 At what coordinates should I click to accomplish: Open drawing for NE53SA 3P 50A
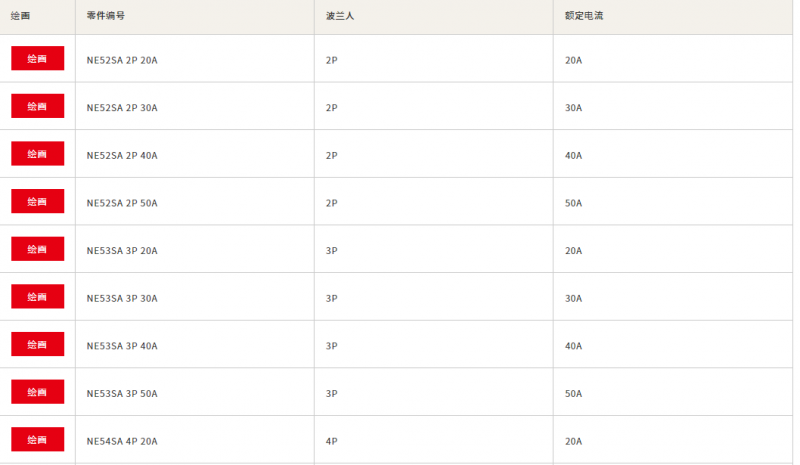click(38, 392)
